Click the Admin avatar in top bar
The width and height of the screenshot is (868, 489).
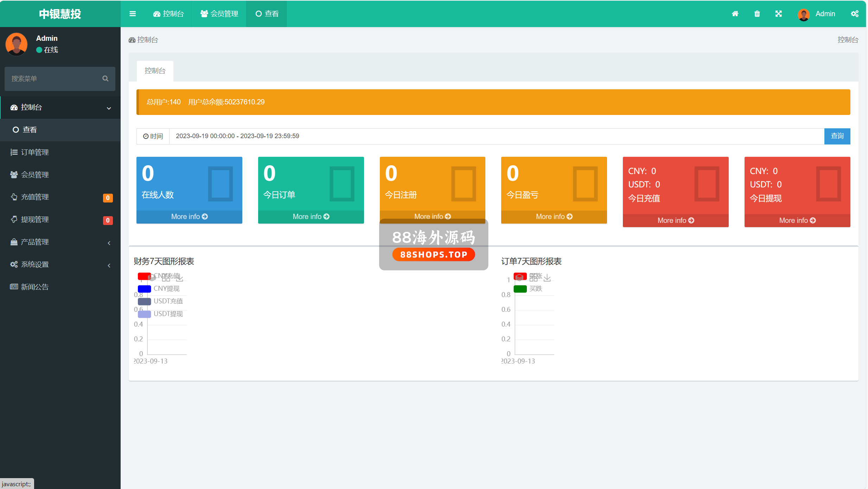(804, 14)
